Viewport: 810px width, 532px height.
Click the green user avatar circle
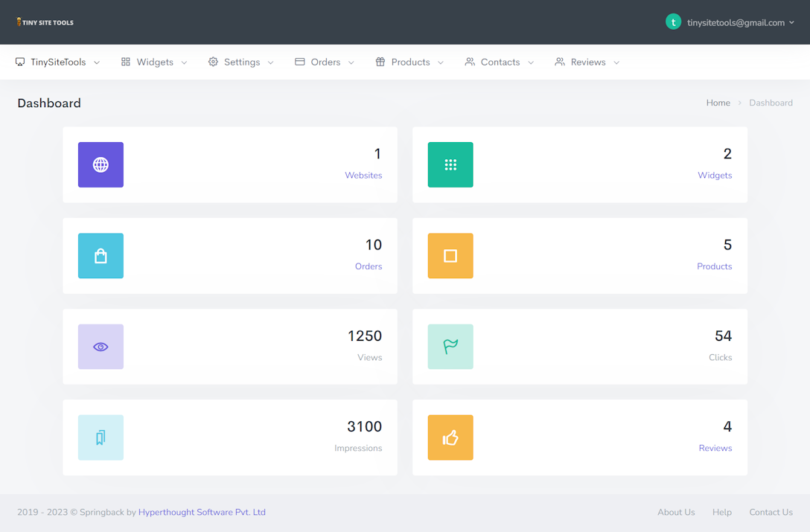673,22
